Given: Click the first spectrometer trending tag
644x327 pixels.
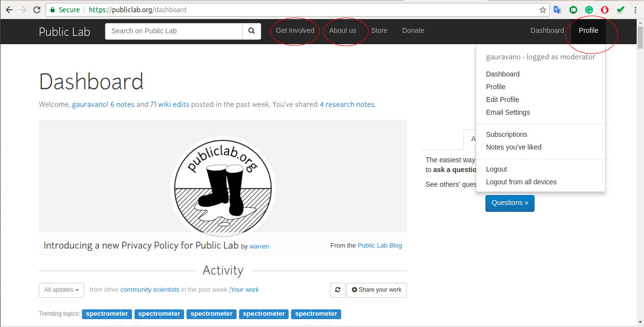Looking at the screenshot, I should [107, 314].
